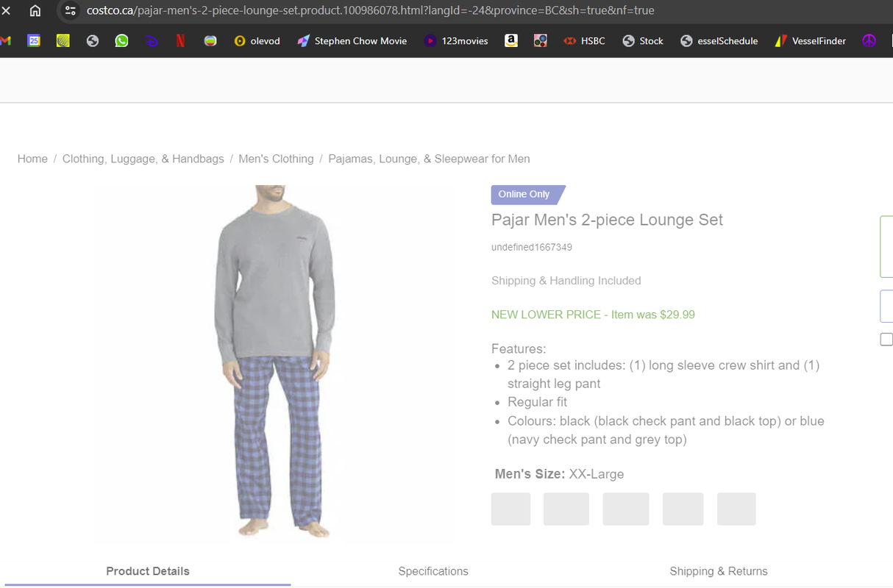Image resolution: width=893 pixels, height=588 pixels.
Task: Open Men's Clothing breadcrumb
Action: click(x=276, y=159)
